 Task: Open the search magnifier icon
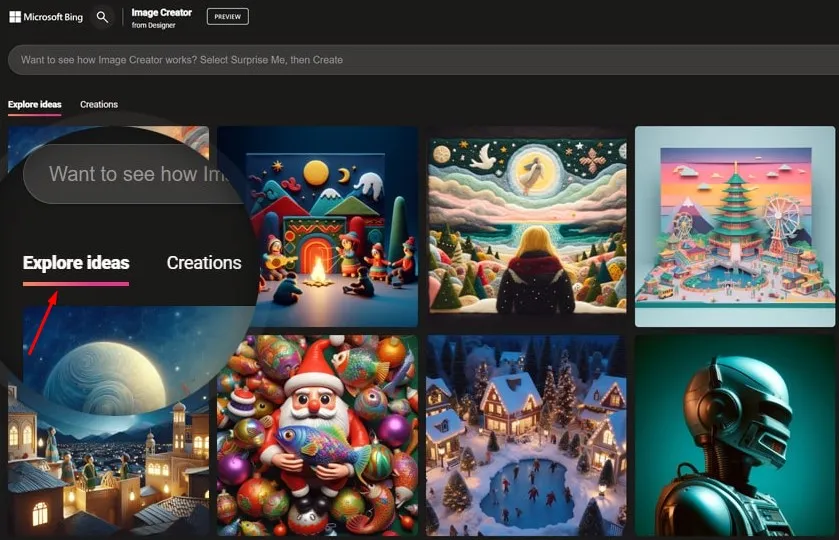coord(102,17)
